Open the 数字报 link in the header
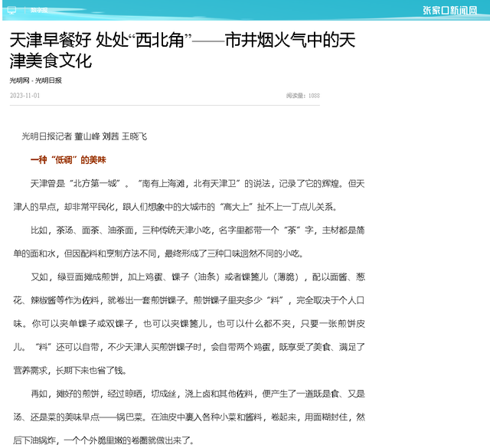This screenshot has width=490, height=448. (39, 10)
